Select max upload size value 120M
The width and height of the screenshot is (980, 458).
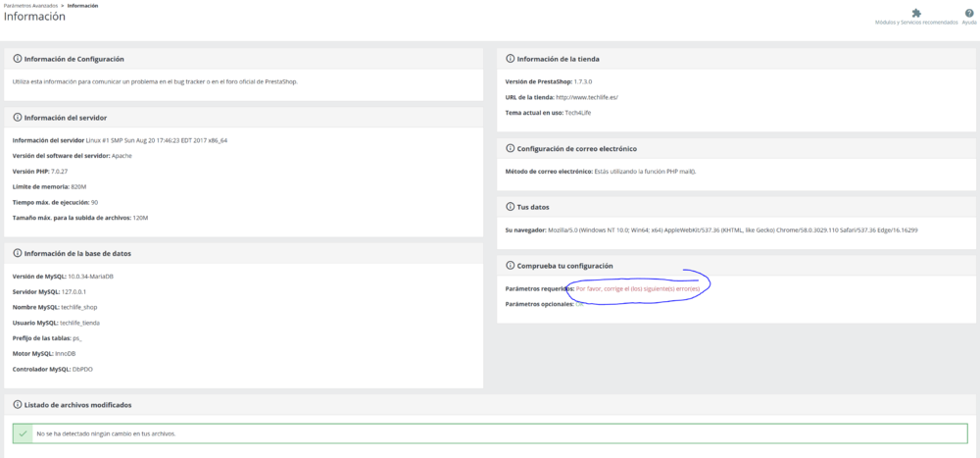(x=140, y=218)
